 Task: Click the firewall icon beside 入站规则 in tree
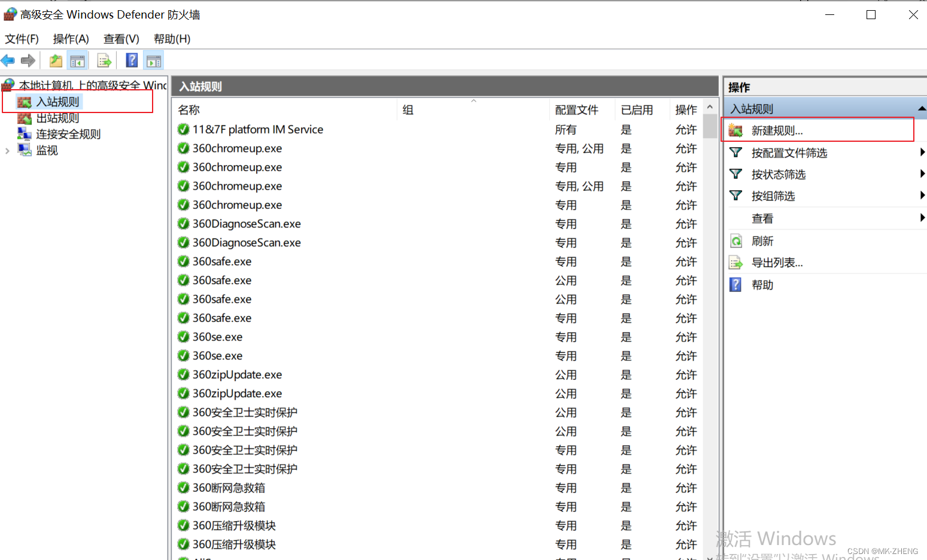click(25, 102)
